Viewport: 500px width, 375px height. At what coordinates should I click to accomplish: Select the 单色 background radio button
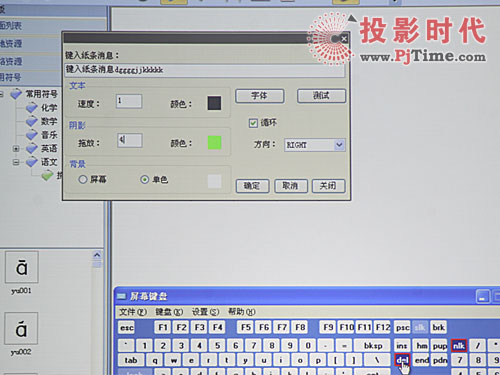click(144, 179)
